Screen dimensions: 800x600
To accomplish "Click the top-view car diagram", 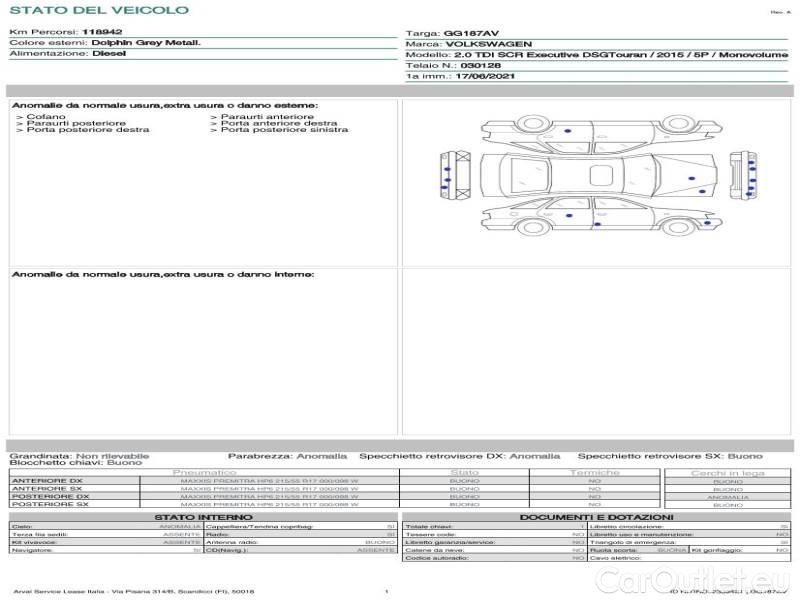I will (x=599, y=175).
